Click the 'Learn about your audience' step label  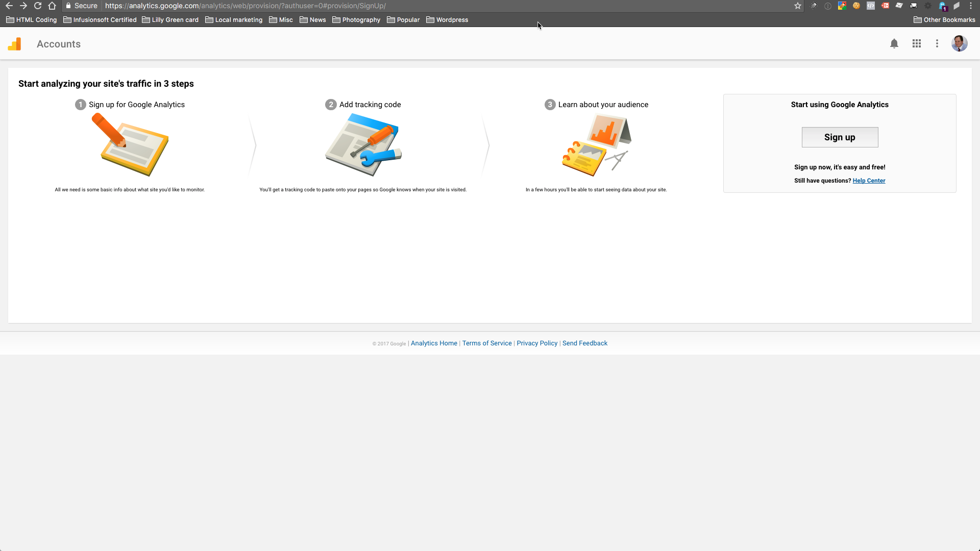point(603,105)
